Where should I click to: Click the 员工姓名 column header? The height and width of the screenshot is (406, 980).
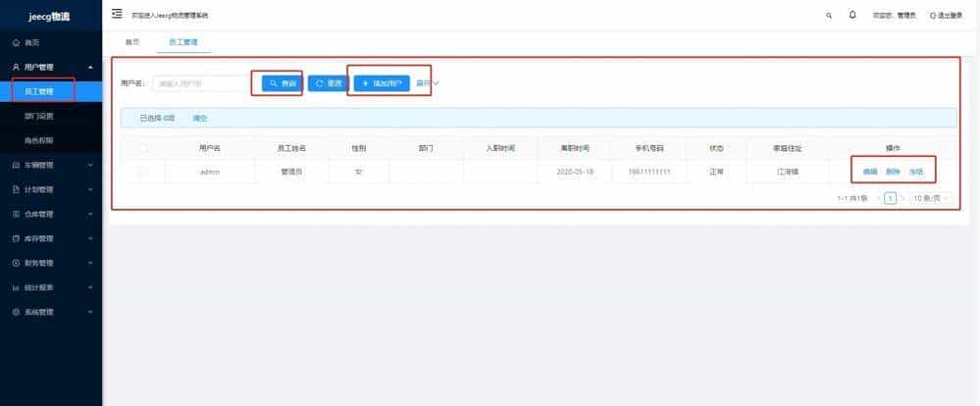point(291,149)
